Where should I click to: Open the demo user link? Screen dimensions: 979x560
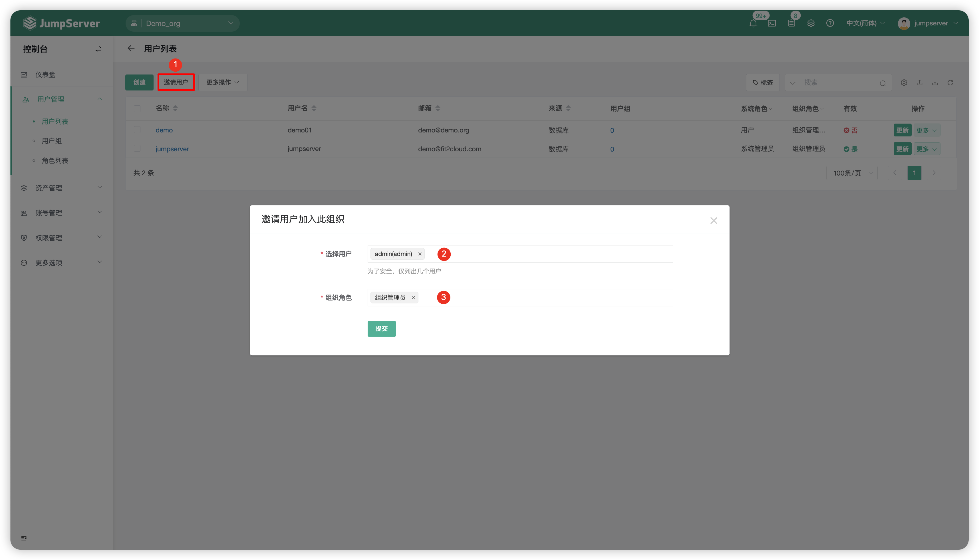point(164,130)
